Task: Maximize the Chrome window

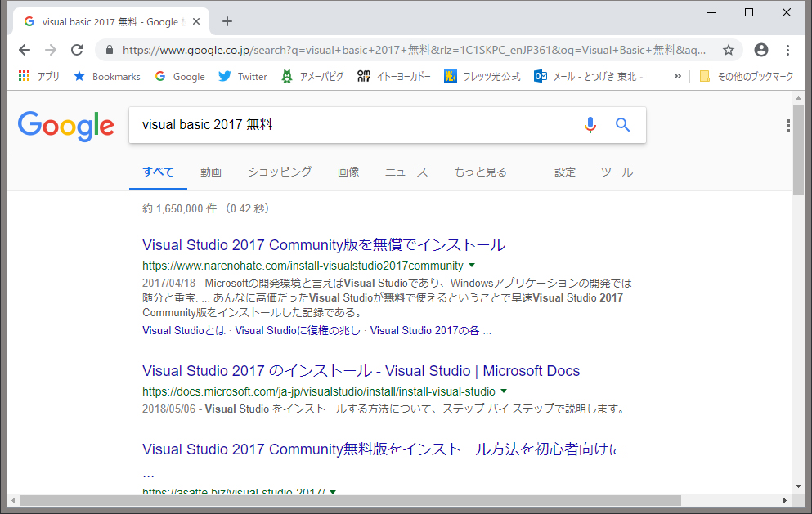Action: tap(749, 12)
